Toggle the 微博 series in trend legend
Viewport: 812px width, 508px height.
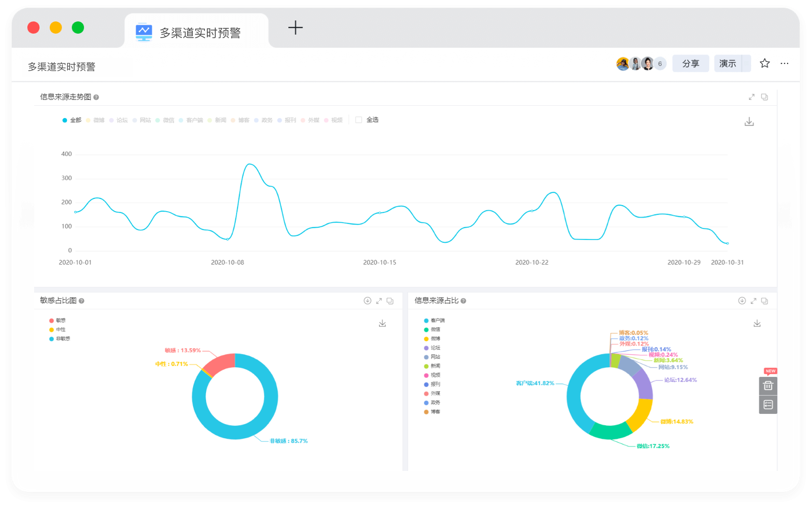point(96,120)
